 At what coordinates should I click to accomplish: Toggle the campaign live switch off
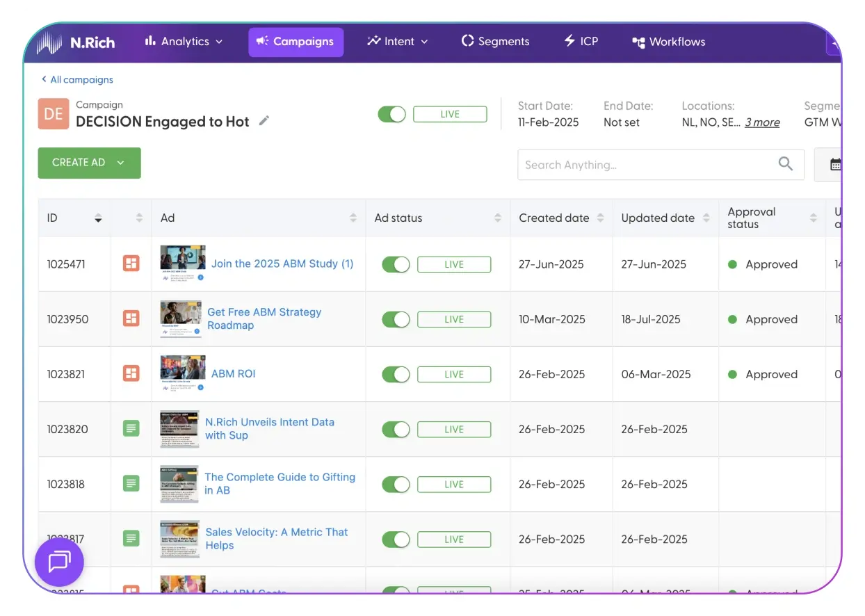pos(392,114)
